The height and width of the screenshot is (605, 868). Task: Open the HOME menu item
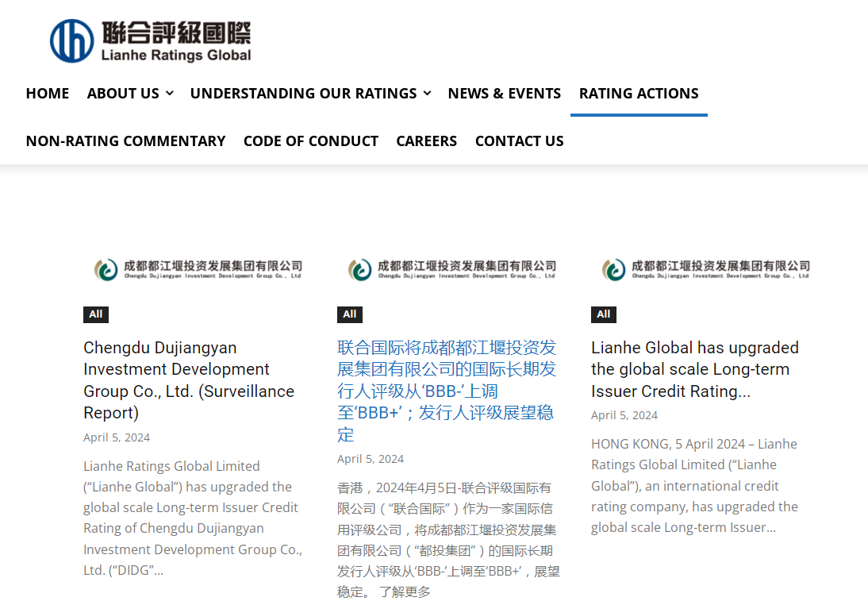(48, 93)
